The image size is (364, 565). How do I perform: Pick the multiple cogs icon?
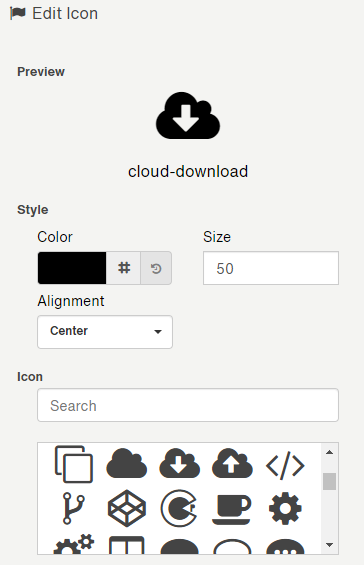[x=74, y=544]
